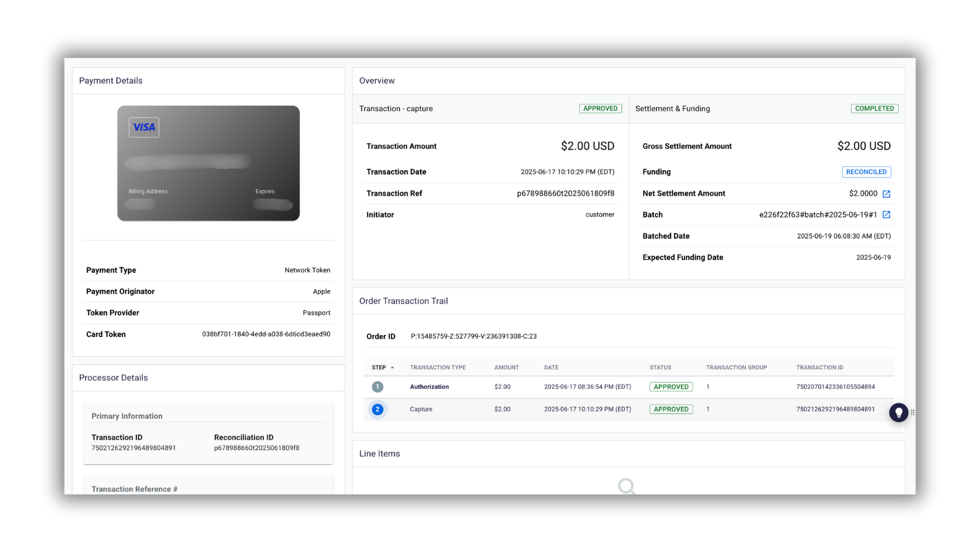Click APPROVED status in Authorization row
The image size is (980, 552).
671,387
